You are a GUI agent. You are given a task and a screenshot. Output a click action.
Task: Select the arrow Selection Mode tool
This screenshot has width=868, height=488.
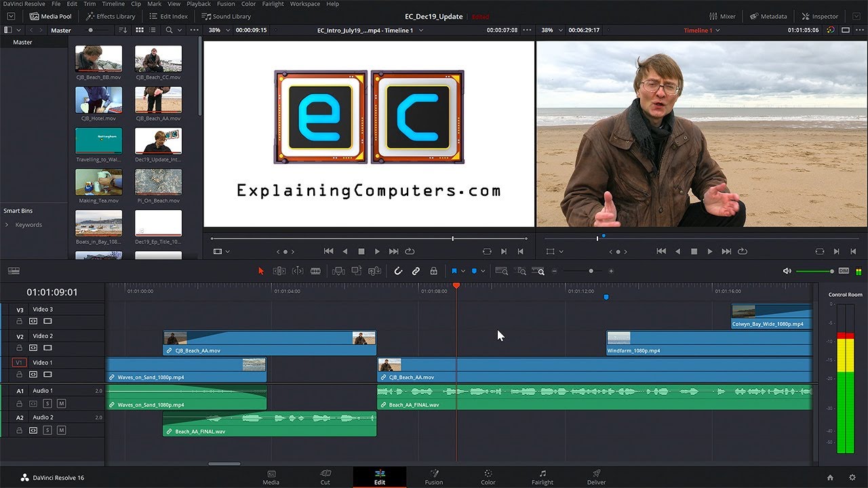click(261, 271)
